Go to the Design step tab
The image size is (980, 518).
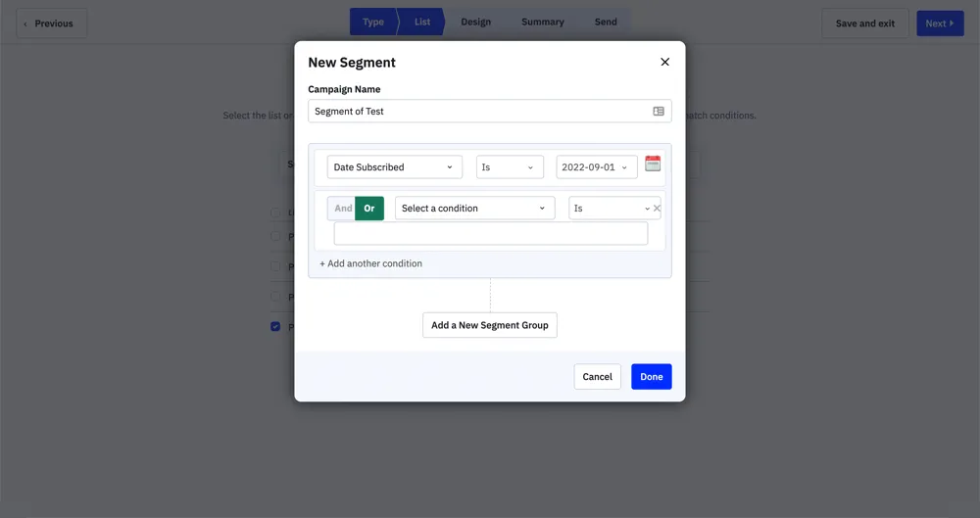[x=475, y=23]
